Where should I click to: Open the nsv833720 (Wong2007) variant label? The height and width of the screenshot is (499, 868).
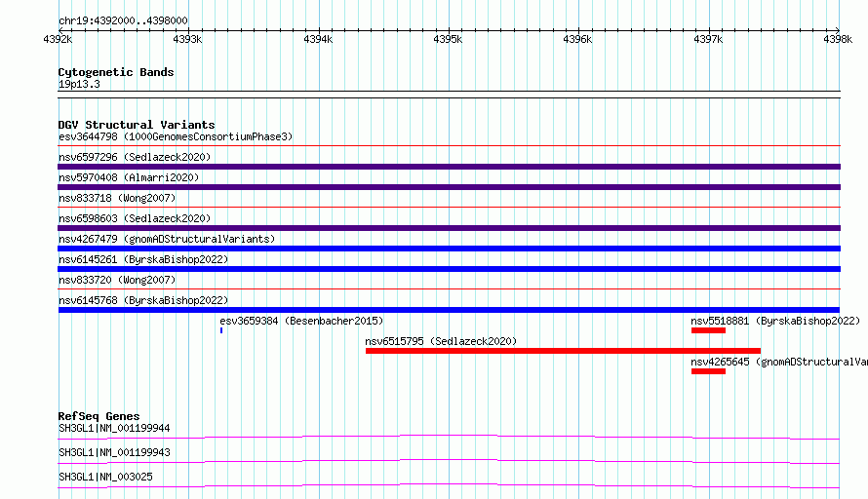tap(117, 280)
